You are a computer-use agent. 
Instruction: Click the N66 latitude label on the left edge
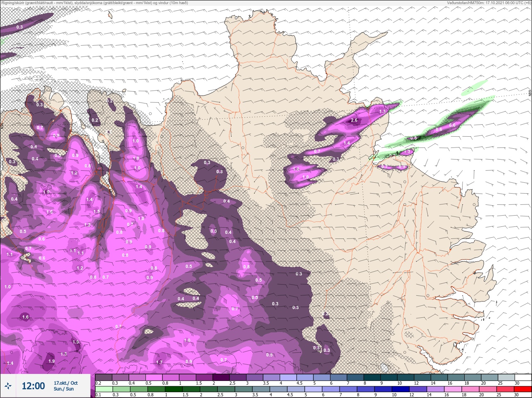2,125
